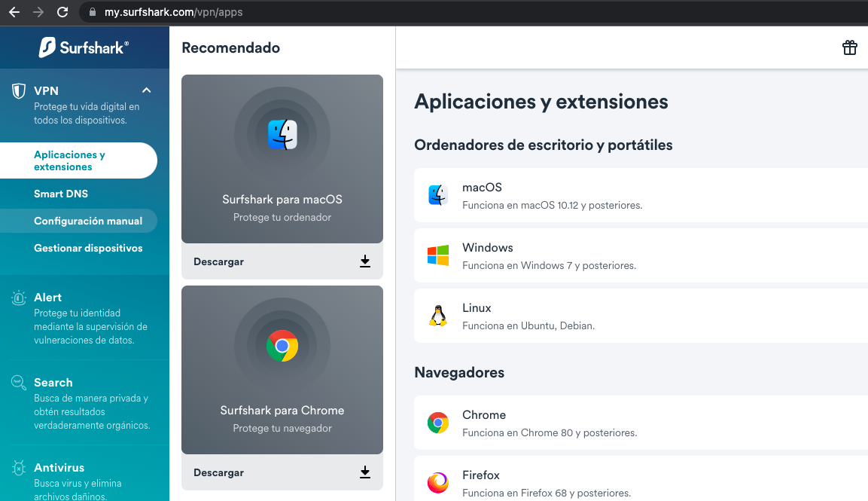Image resolution: width=868 pixels, height=501 pixels.
Task: Open the Smart DNS menu item
Action: (x=61, y=194)
